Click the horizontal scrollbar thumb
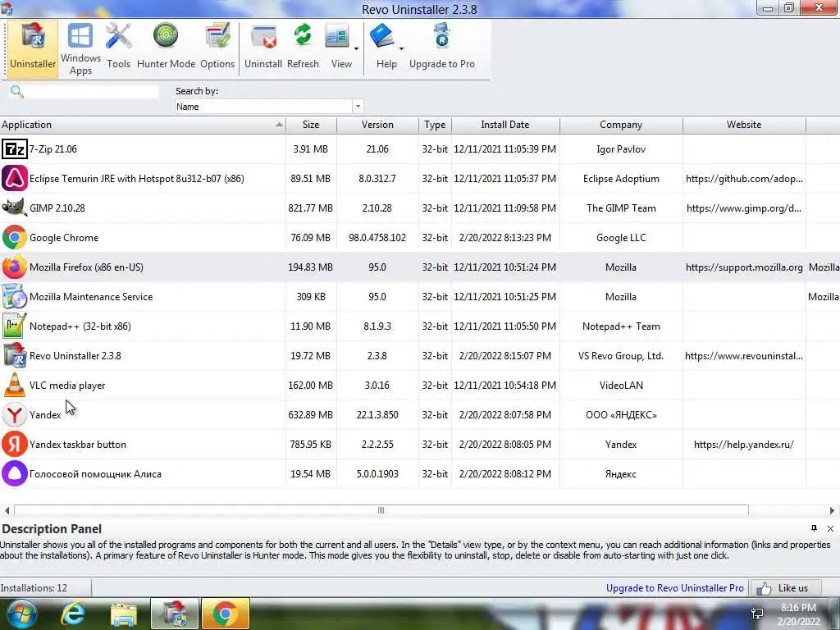Screen dimensions: 840x630 pos(381,510)
